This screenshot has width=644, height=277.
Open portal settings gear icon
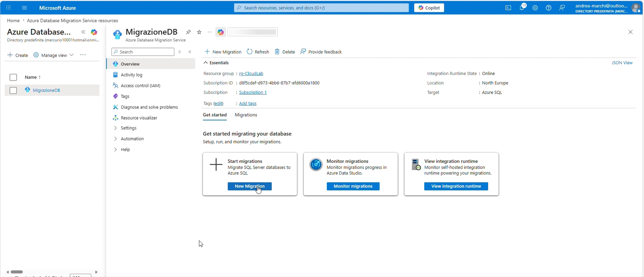click(x=535, y=8)
